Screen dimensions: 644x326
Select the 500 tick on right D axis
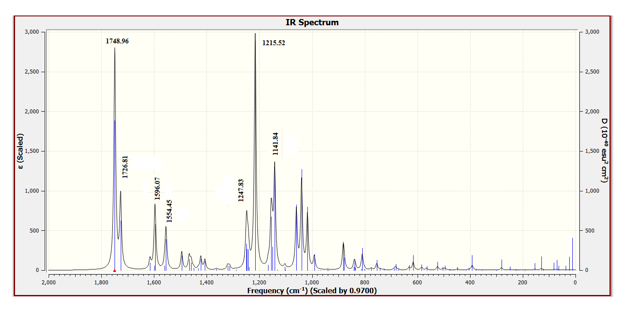coord(590,231)
